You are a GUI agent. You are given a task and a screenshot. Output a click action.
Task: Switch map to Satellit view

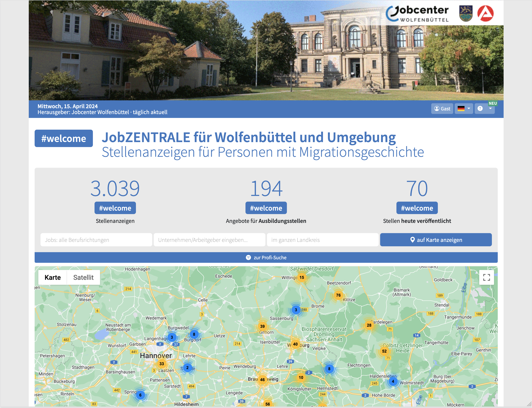pos(83,277)
